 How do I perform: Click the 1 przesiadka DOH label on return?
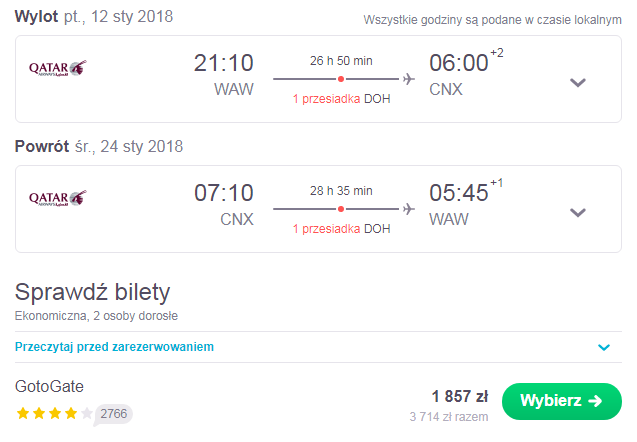pos(341,229)
